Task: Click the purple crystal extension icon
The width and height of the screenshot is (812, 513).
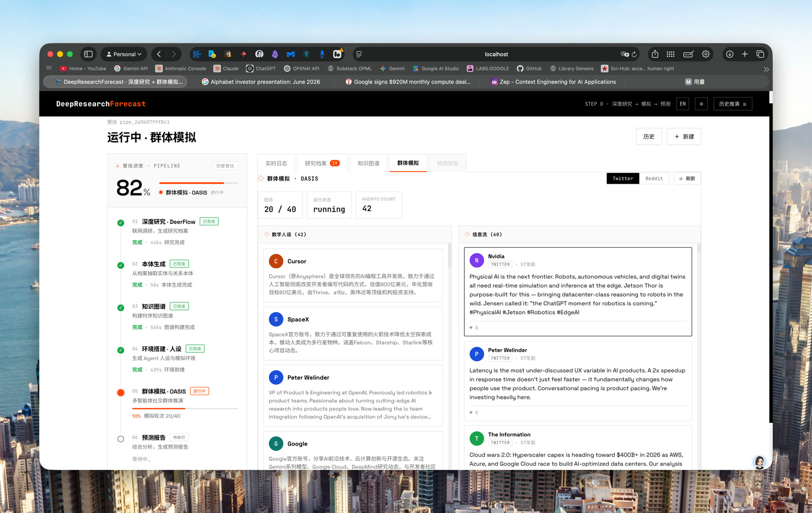Action: point(275,54)
